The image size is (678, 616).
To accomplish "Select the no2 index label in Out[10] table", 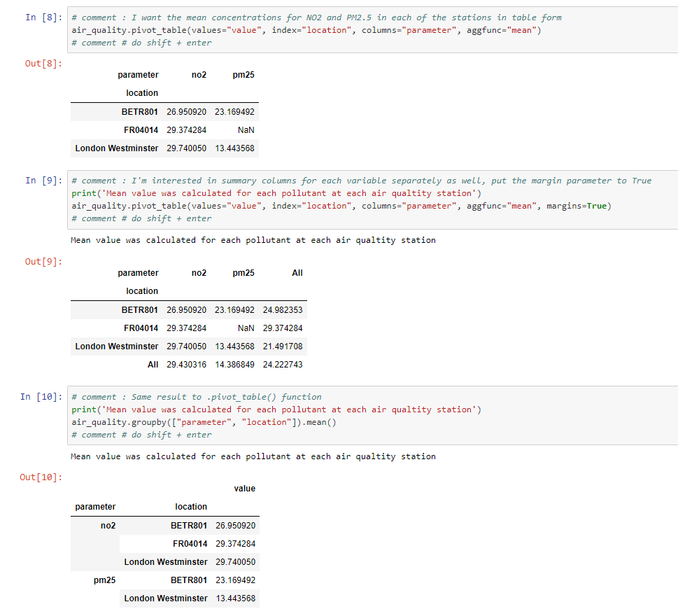I will pyautogui.click(x=108, y=526).
